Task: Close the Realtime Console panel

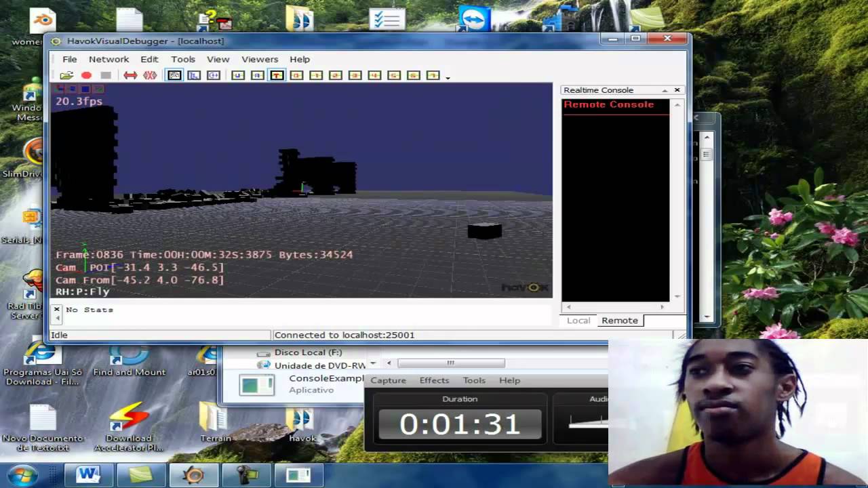Action: (x=677, y=90)
